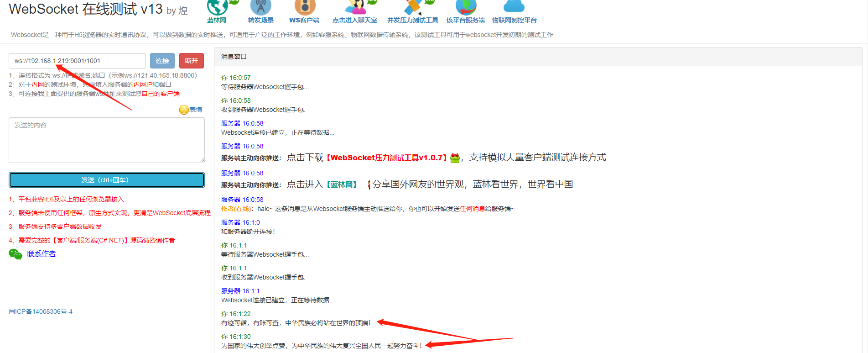Focus the 发送的内容 message textarea
Viewport: 868px width, 353px height.
(107, 140)
